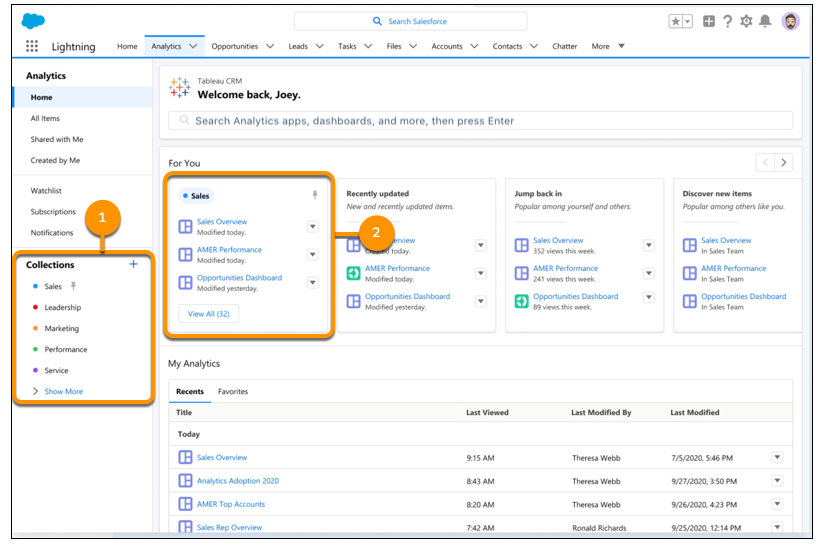Click dashboard icon beside Analytics Adoption 2020

185,480
